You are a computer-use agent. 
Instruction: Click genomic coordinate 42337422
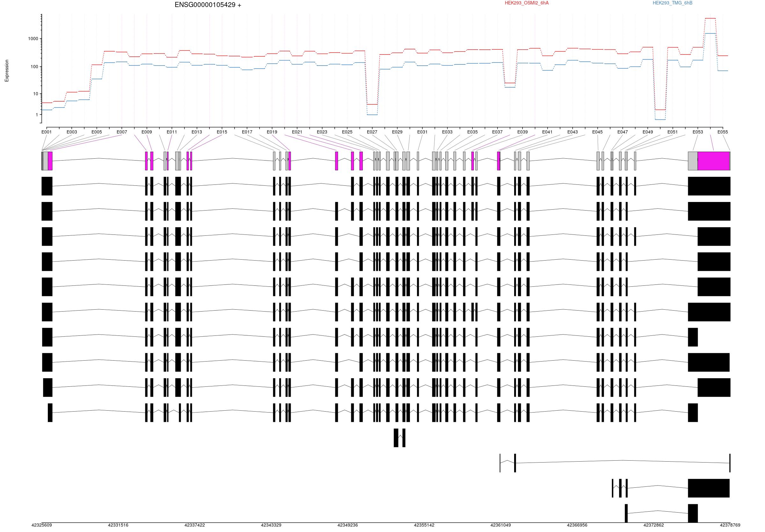tap(194, 525)
